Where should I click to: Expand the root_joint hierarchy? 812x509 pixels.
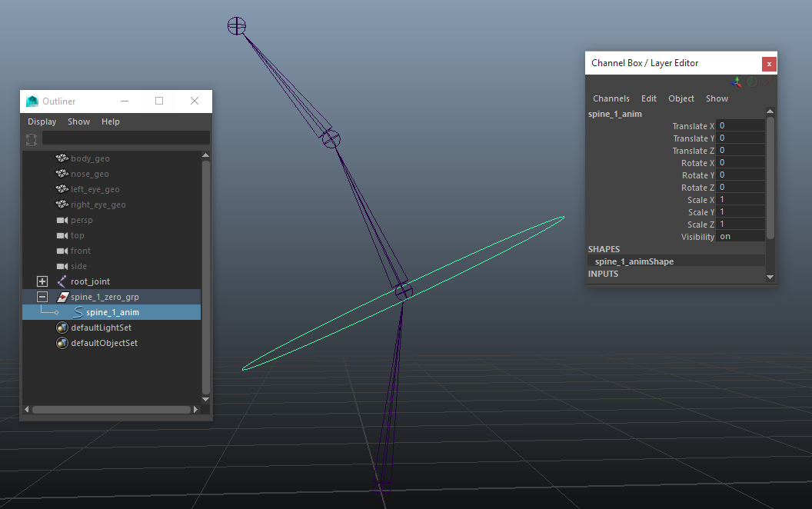coord(42,281)
